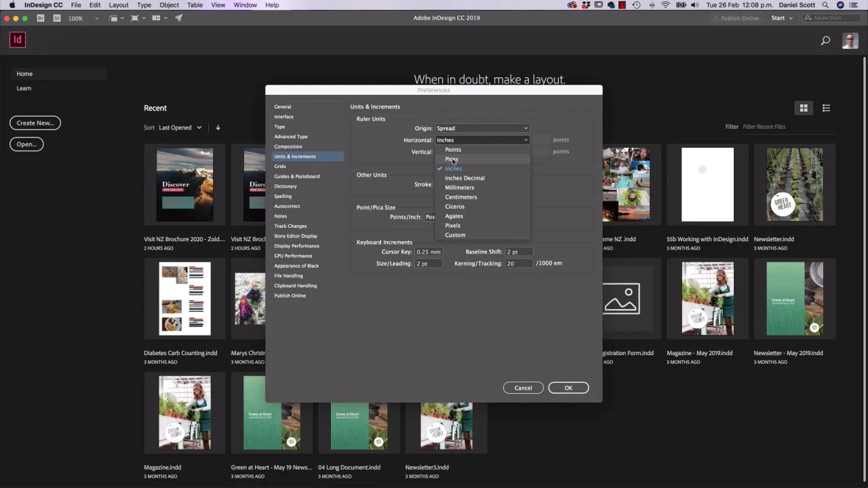Reverse the sort order arrow
Image resolution: width=868 pixels, height=488 pixels.
click(x=218, y=127)
